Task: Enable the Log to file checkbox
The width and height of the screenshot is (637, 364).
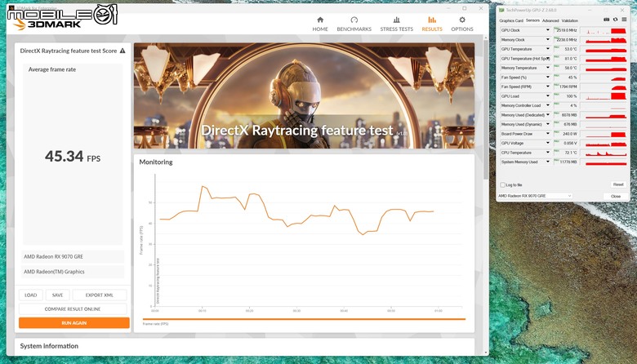Action: pos(502,184)
